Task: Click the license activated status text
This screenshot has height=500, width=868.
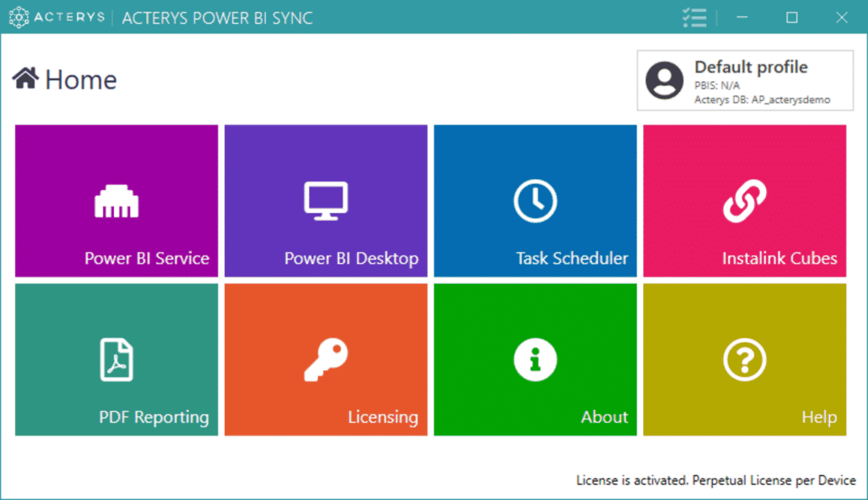Action: pos(716,480)
